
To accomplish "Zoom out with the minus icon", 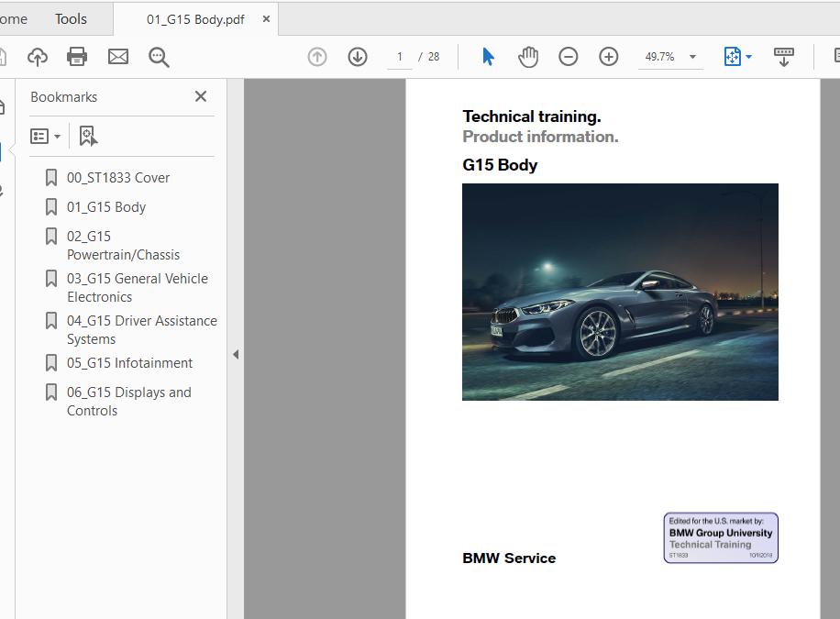I will coord(569,57).
